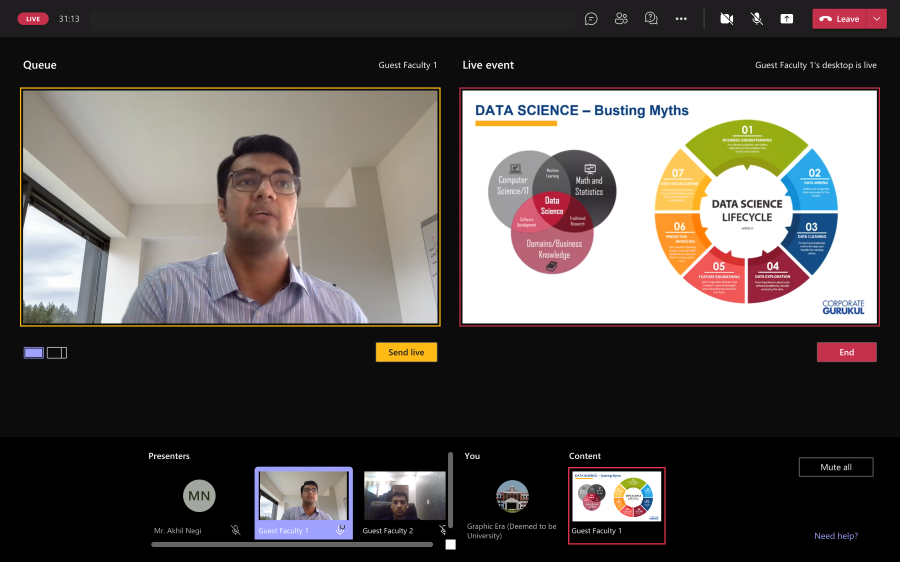Screen dimensions: 900x562
Task: Open the Q&A panel icon
Action: (x=651, y=19)
